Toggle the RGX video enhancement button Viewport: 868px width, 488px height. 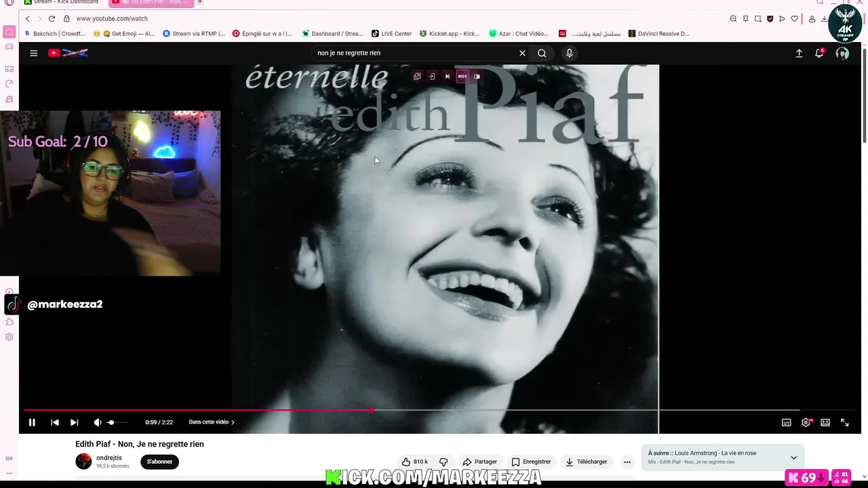(x=462, y=77)
